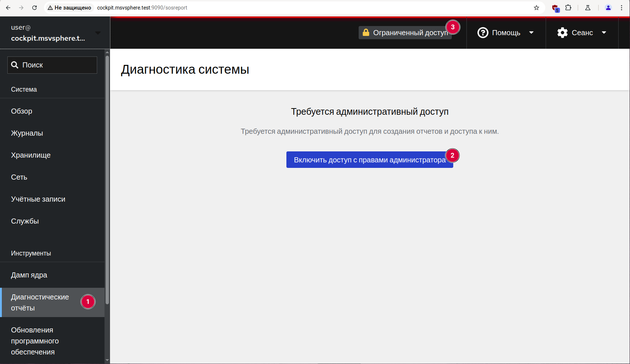630x364 pixels.
Task: Click the "Не защищено" security warning
Action: pyautogui.click(x=69, y=8)
